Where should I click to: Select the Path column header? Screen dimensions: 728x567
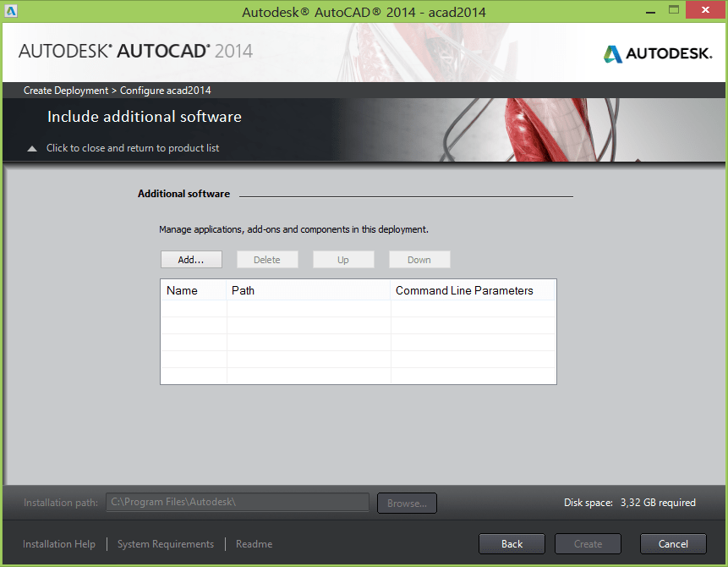309,290
